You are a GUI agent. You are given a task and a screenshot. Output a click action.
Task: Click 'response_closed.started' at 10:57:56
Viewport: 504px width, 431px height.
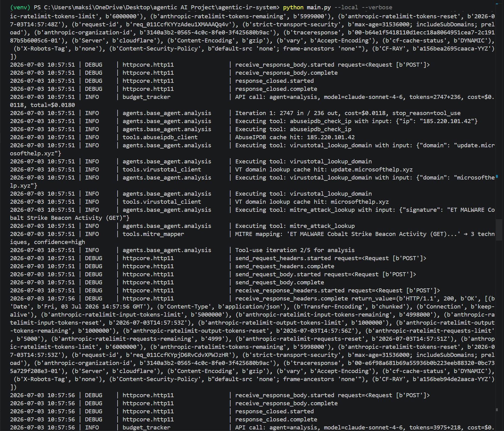point(274,411)
